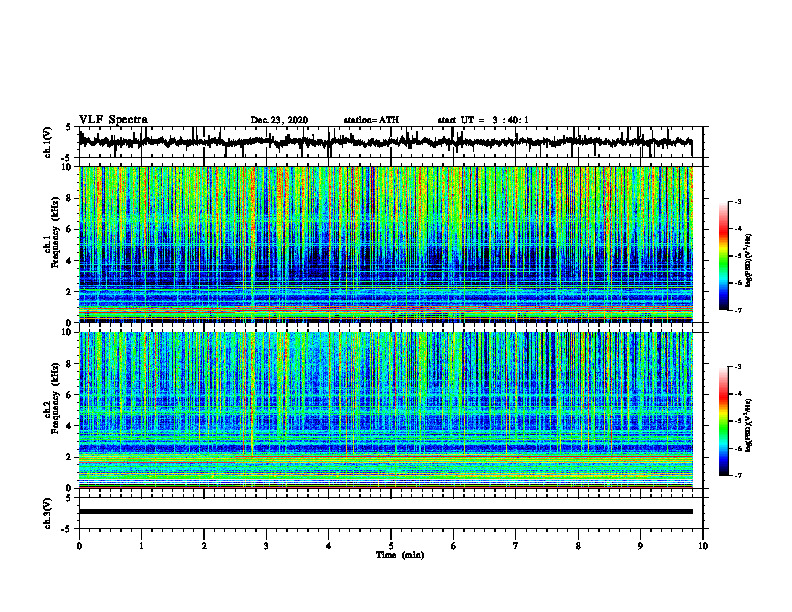Image resolution: width=792 pixels, height=612 pixels.
Task: Click time axis tick label "1"
Action: point(141,546)
